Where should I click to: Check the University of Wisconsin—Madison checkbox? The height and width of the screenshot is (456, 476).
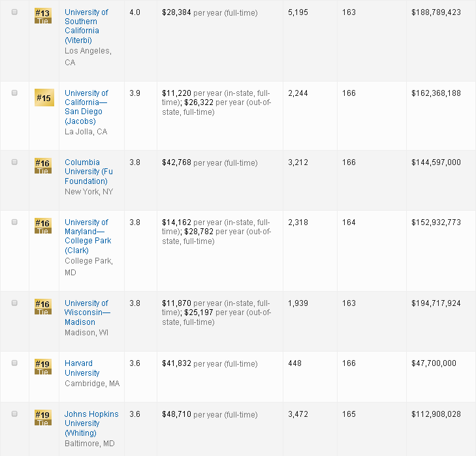pyautogui.click(x=14, y=303)
